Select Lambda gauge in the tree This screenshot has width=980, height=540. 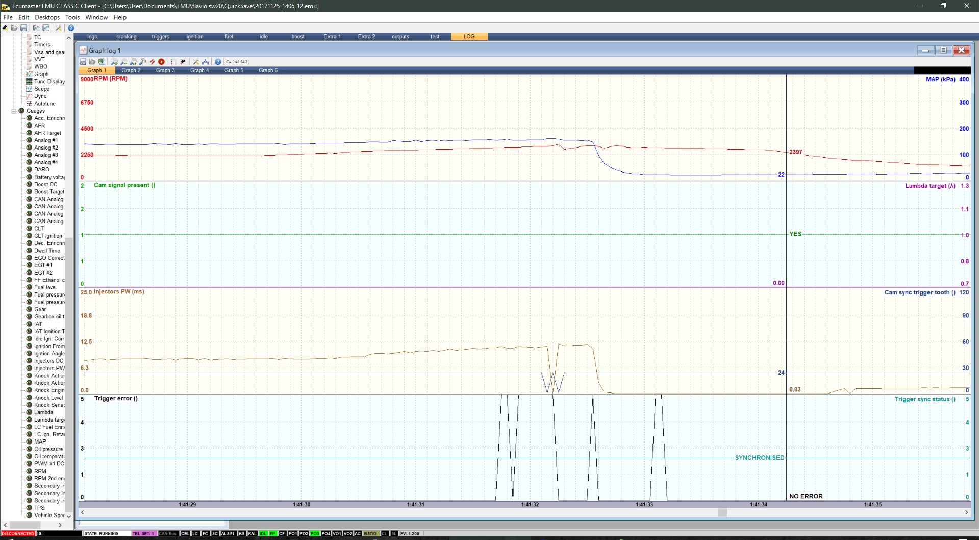pyautogui.click(x=43, y=412)
